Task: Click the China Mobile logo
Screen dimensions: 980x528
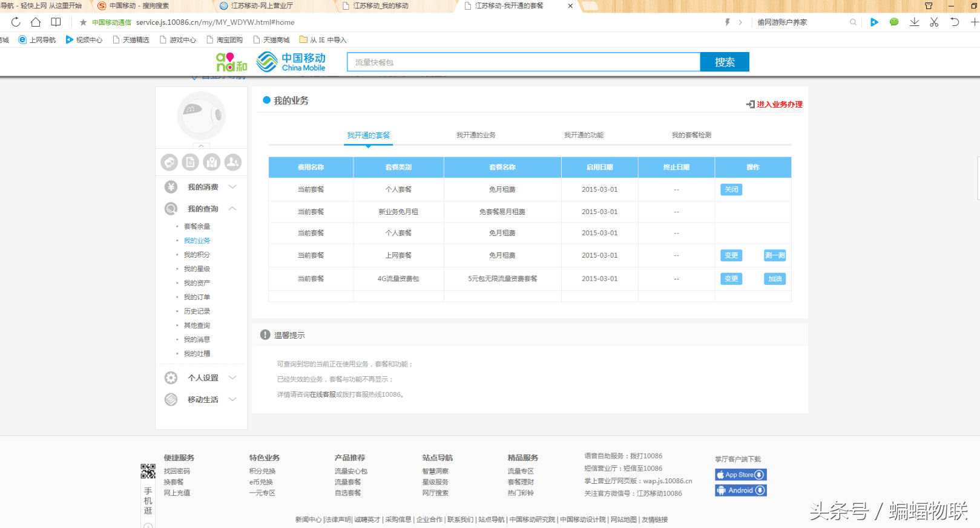Action: pos(291,62)
